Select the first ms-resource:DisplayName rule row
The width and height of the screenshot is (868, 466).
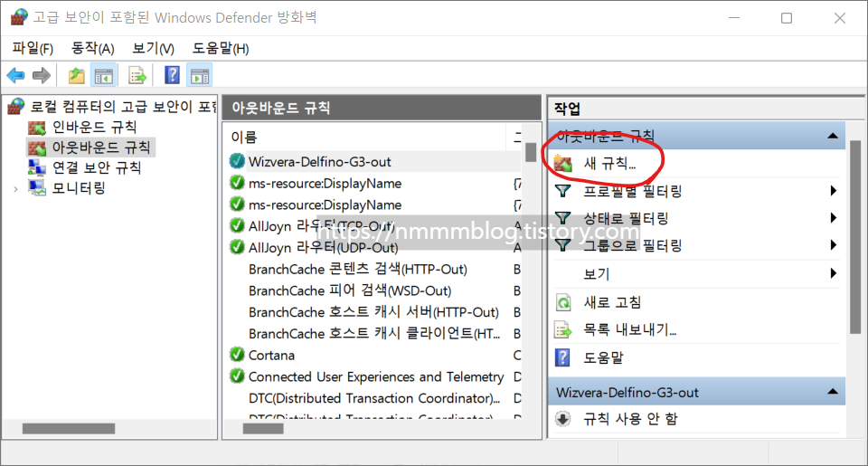coord(325,184)
